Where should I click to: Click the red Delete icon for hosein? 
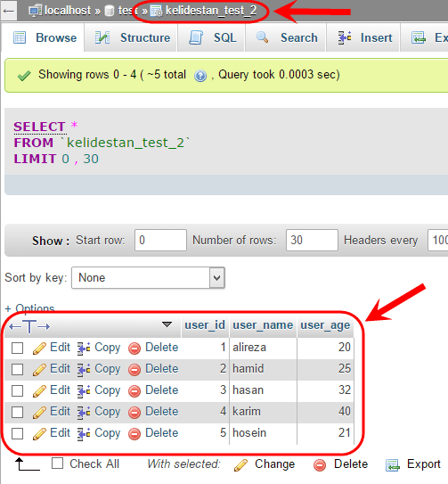click(134, 434)
